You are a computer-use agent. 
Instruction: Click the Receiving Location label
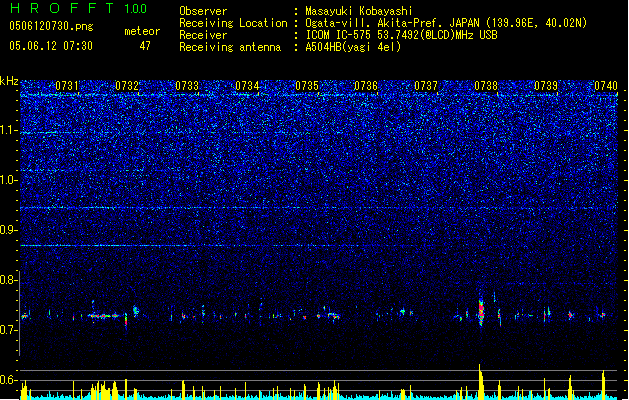pyautogui.click(x=233, y=23)
